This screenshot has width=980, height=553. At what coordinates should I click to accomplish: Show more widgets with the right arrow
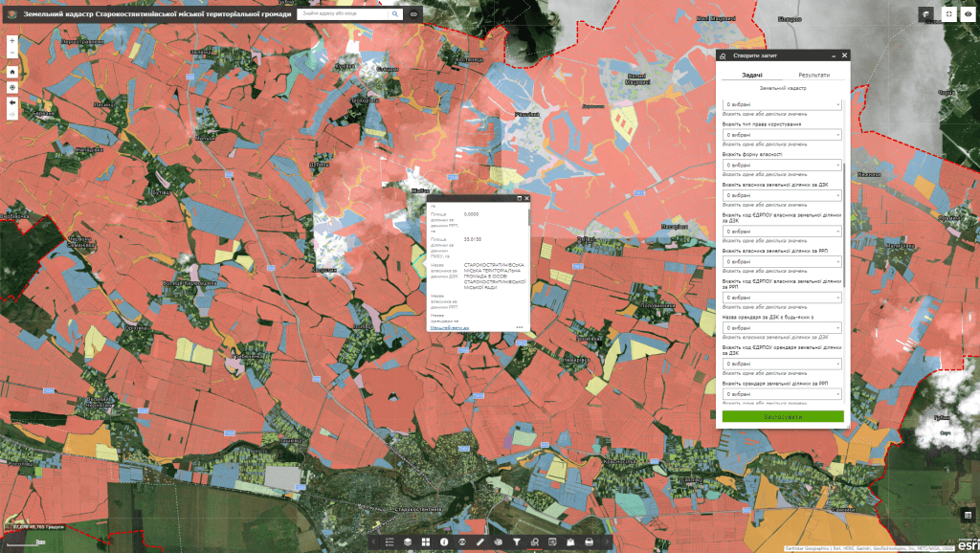click(606, 542)
